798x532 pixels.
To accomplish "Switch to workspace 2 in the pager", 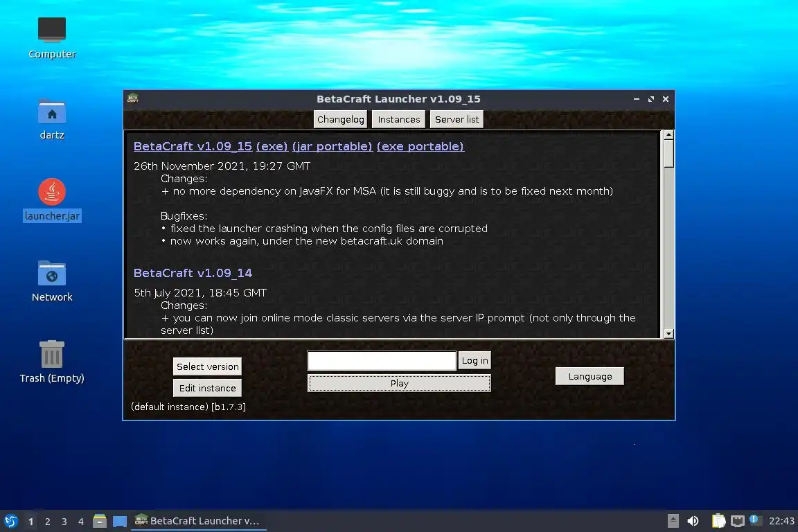I will click(x=47, y=522).
